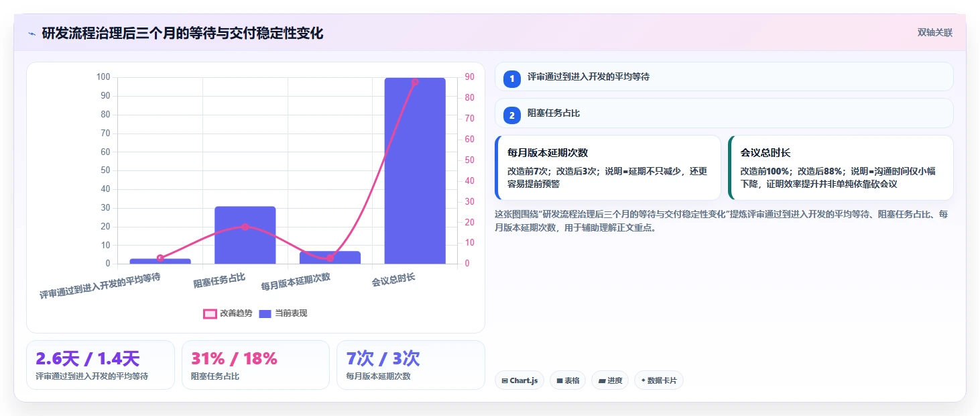Click the 31% / 18% stat card
The height and width of the screenshot is (416, 980).
coord(255,365)
